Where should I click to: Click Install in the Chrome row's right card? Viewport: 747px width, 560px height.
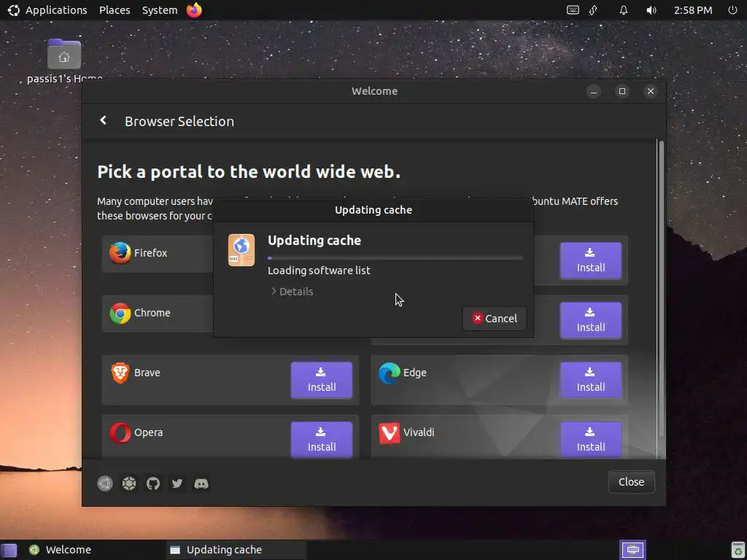coord(591,321)
